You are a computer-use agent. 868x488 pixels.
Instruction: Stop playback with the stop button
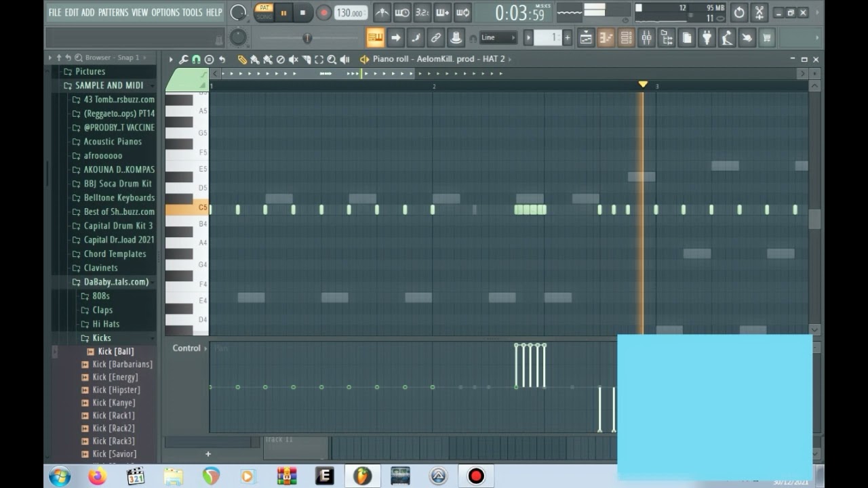pyautogui.click(x=303, y=12)
